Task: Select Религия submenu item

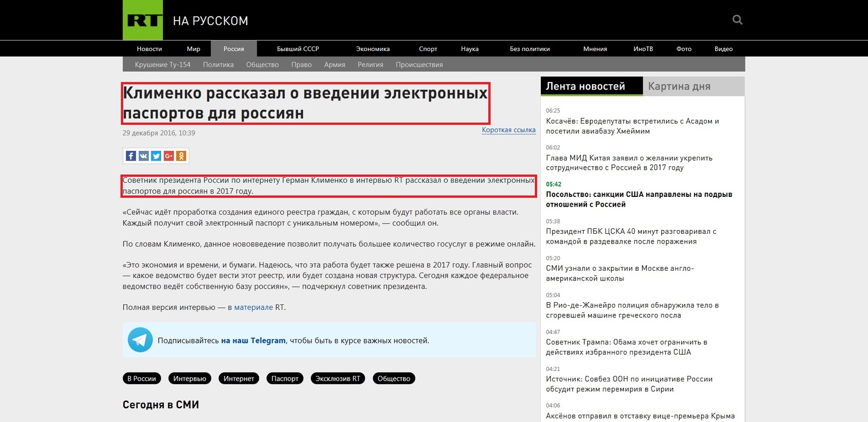Action: point(371,65)
